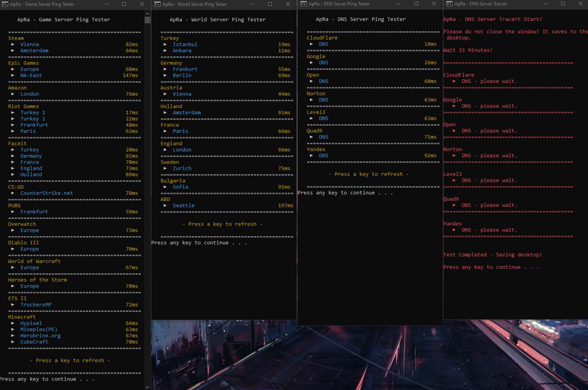Click 'Press any key to continue' in Tracert window
588x390 pixels.
[x=491, y=267]
